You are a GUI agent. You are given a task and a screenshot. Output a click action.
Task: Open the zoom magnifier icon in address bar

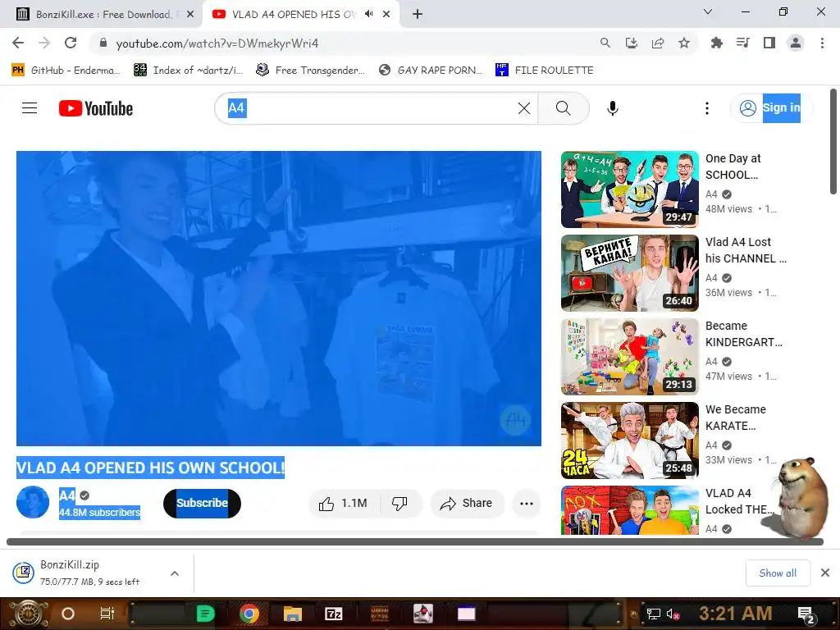605,43
